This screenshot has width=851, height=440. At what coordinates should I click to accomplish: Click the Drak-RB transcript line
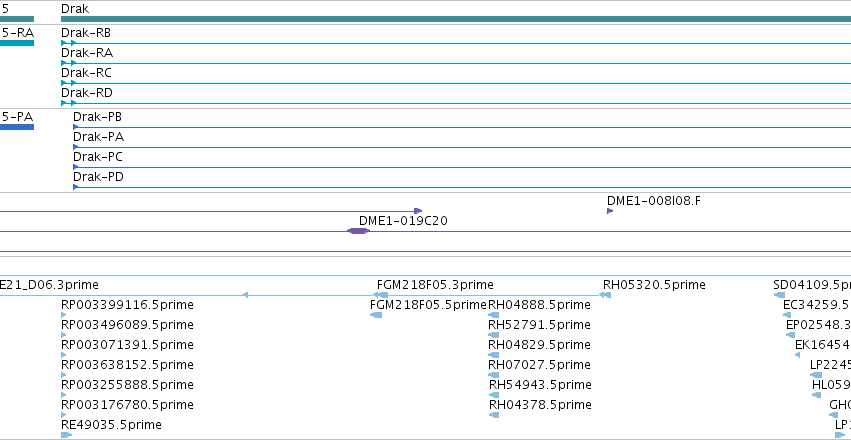point(456,43)
